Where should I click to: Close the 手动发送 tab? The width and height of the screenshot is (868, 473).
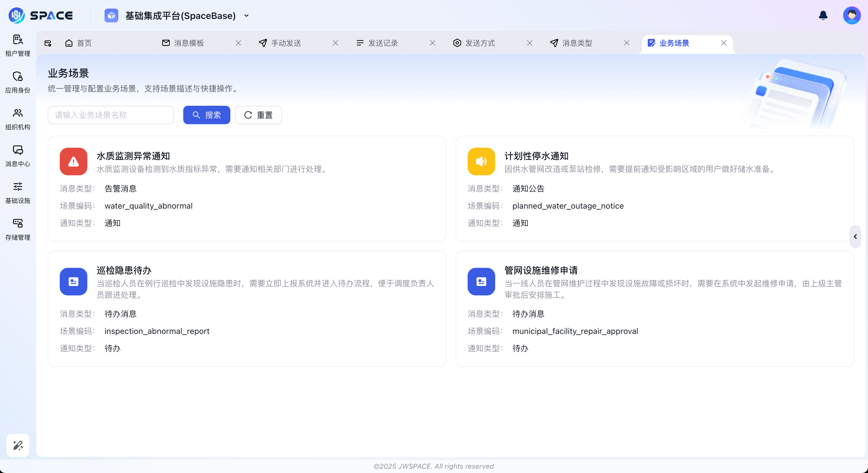pyautogui.click(x=335, y=43)
